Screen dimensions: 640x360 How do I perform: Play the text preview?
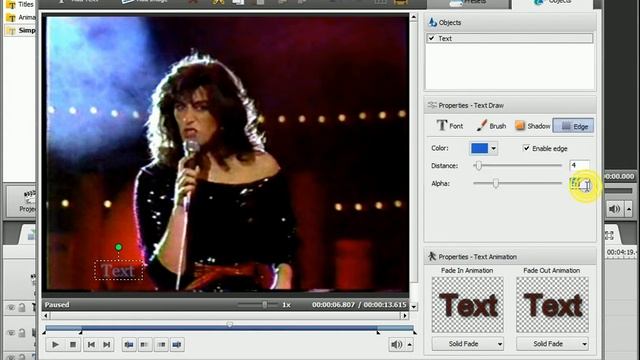[55, 344]
